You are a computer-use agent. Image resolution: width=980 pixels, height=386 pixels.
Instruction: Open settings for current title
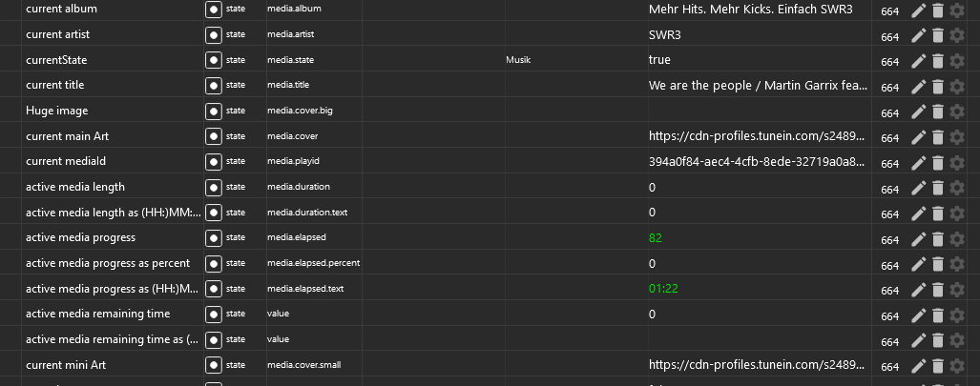pos(957,86)
